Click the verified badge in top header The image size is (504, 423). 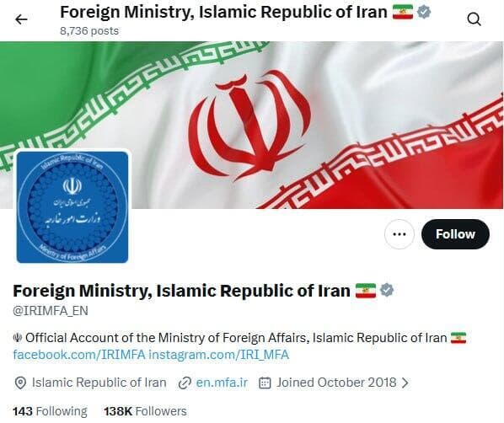(x=424, y=12)
